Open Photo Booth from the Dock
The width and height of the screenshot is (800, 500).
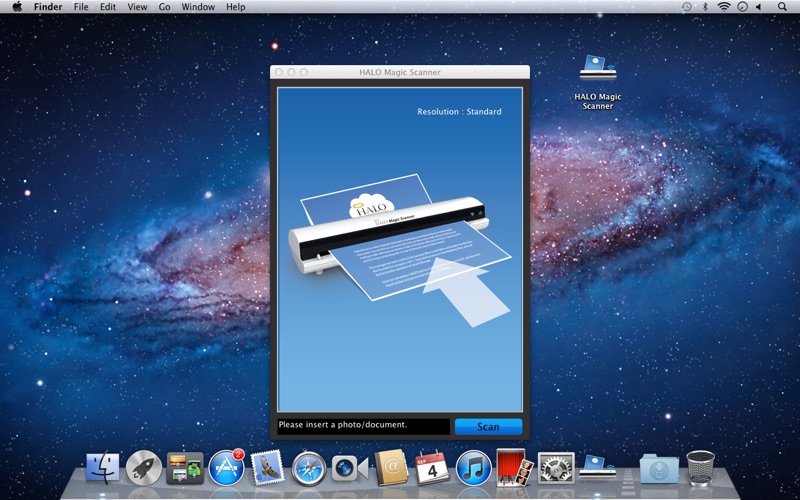[x=514, y=467]
